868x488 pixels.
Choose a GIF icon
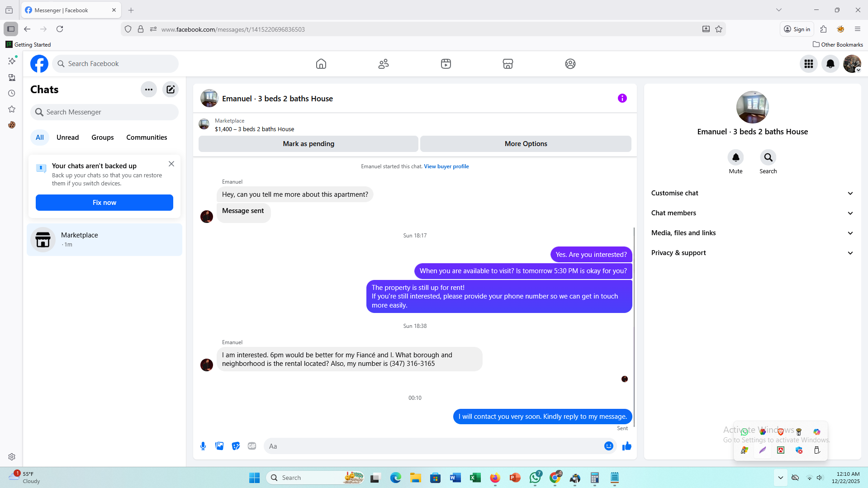tap(252, 446)
